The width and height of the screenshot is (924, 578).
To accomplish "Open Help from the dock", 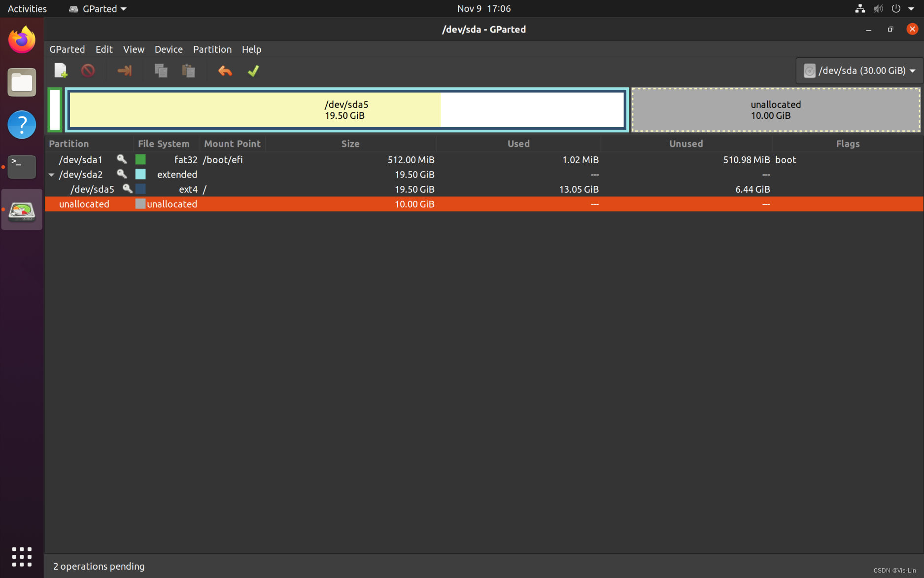I will [22, 124].
